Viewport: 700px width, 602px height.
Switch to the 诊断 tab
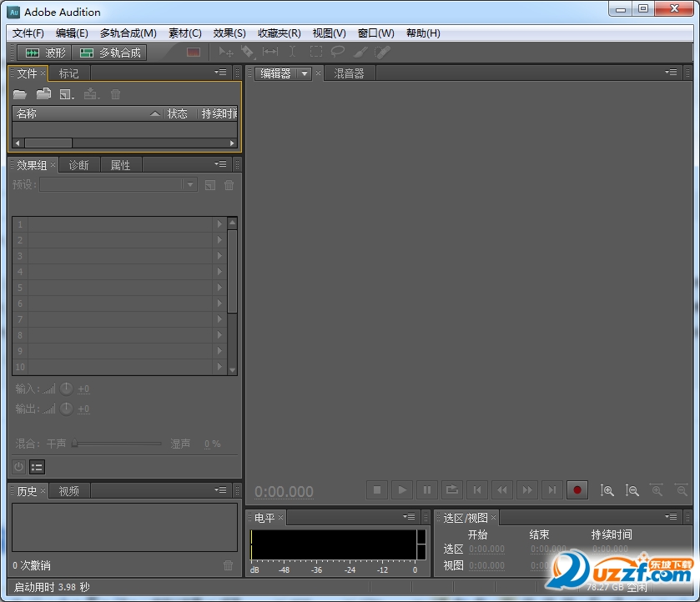click(x=79, y=165)
